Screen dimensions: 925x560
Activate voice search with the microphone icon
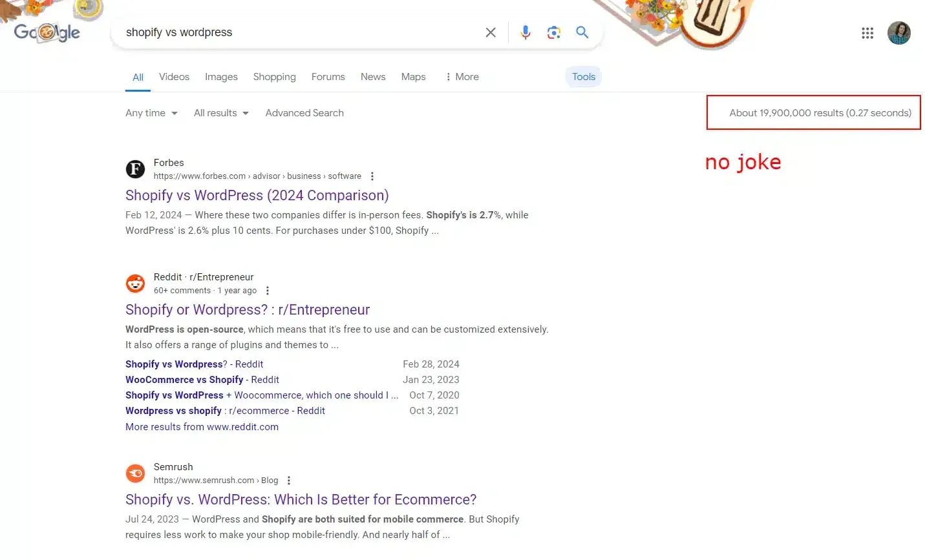[526, 32]
